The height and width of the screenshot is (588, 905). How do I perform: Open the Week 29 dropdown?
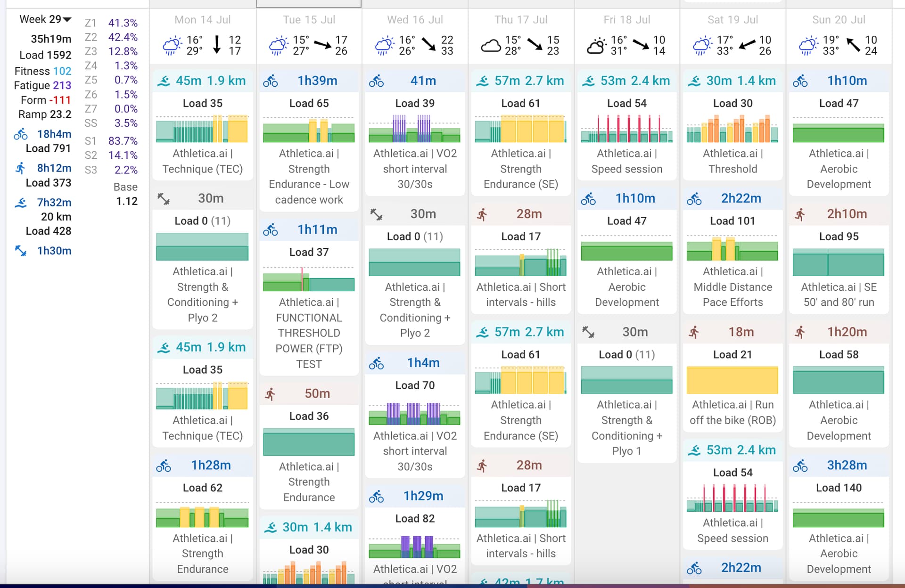coord(45,19)
